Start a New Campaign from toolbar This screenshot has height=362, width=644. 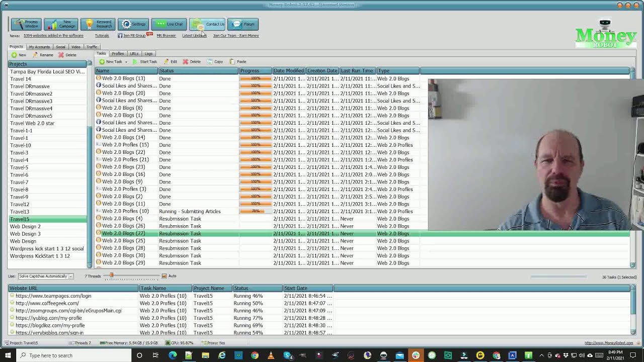click(x=61, y=24)
